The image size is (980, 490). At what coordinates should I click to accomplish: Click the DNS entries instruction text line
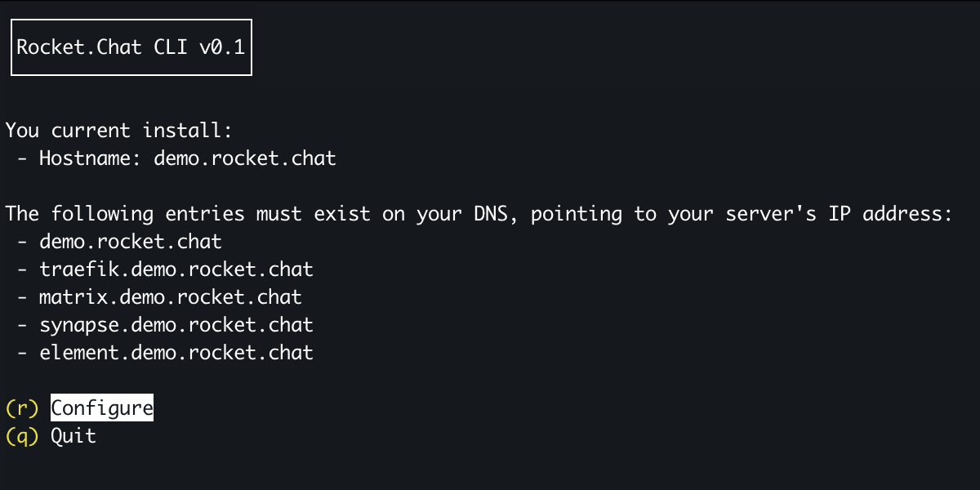pos(478,213)
